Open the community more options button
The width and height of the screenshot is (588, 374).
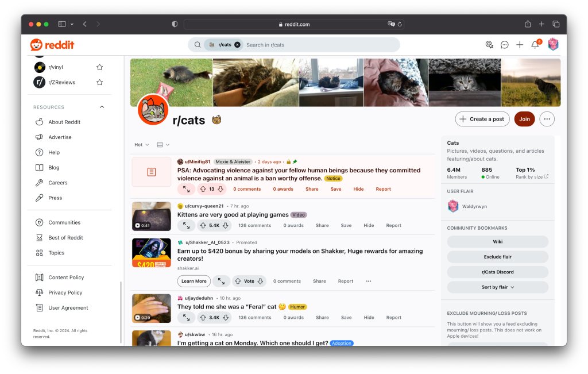tap(547, 119)
